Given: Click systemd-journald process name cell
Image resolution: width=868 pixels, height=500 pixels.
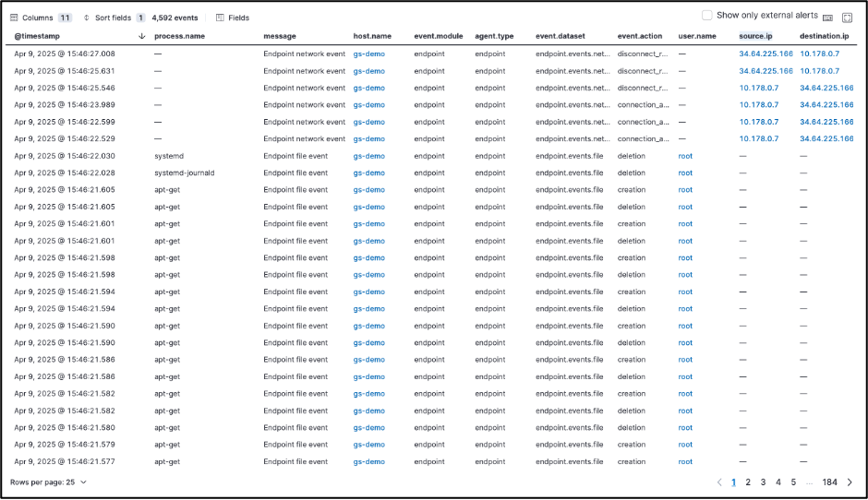Looking at the screenshot, I should pyautogui.click(x=185, y=173).
